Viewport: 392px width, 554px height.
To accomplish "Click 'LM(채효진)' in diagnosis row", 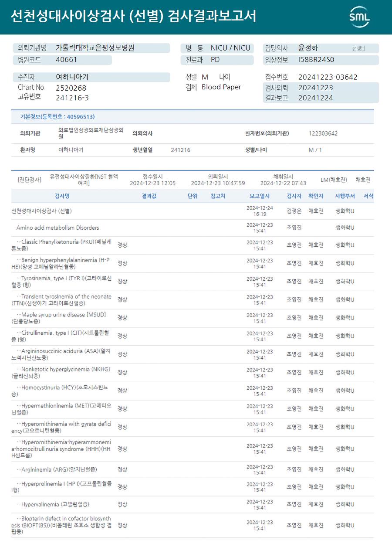I will tap(334, 180).
